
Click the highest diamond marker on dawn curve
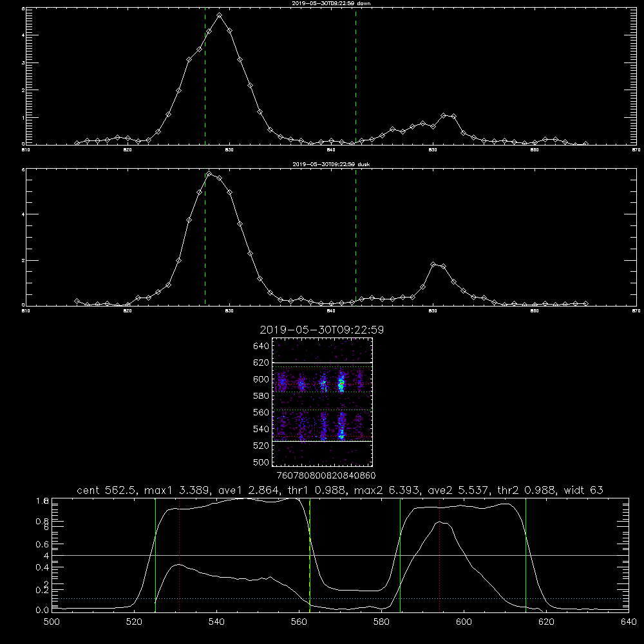(220, 15)
